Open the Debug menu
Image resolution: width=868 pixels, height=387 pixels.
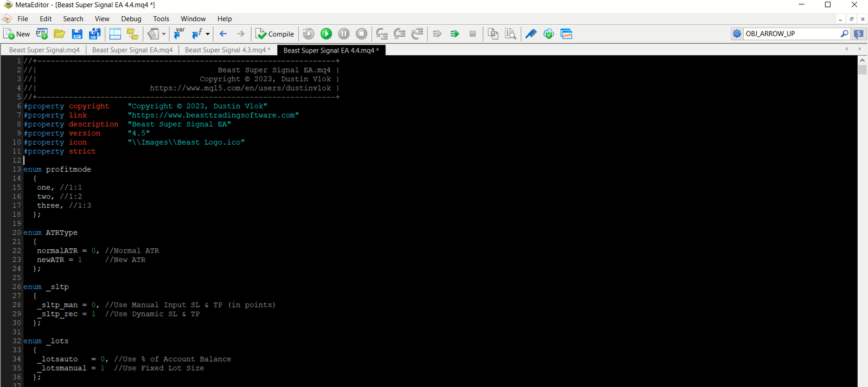[131, 18]
